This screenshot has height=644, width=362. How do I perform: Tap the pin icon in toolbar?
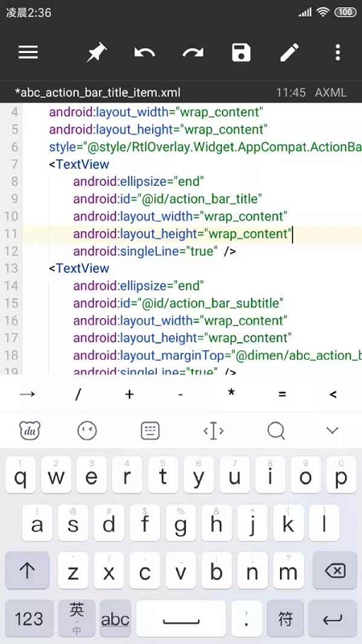pyautogui.click(x=97, y=52)
